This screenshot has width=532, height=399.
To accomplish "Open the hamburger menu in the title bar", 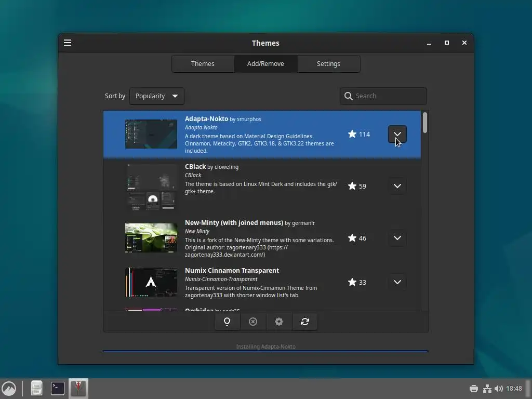I will (68, 43).
